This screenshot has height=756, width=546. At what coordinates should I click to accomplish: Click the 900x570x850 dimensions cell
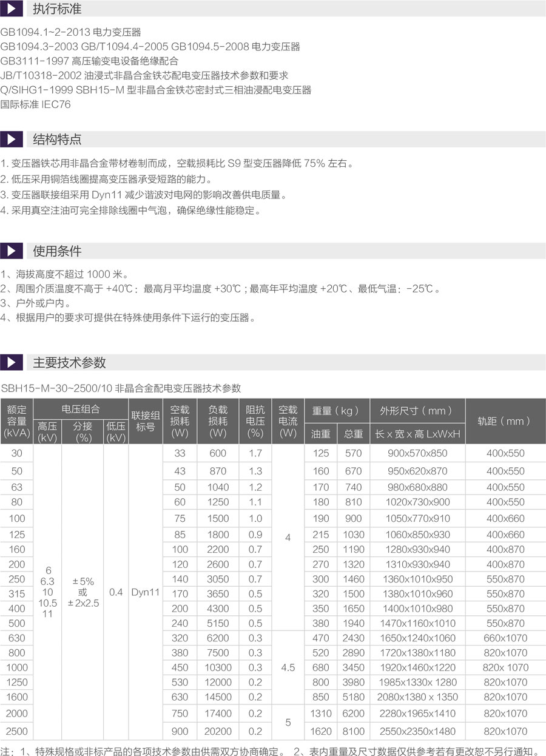coord(417,453)
